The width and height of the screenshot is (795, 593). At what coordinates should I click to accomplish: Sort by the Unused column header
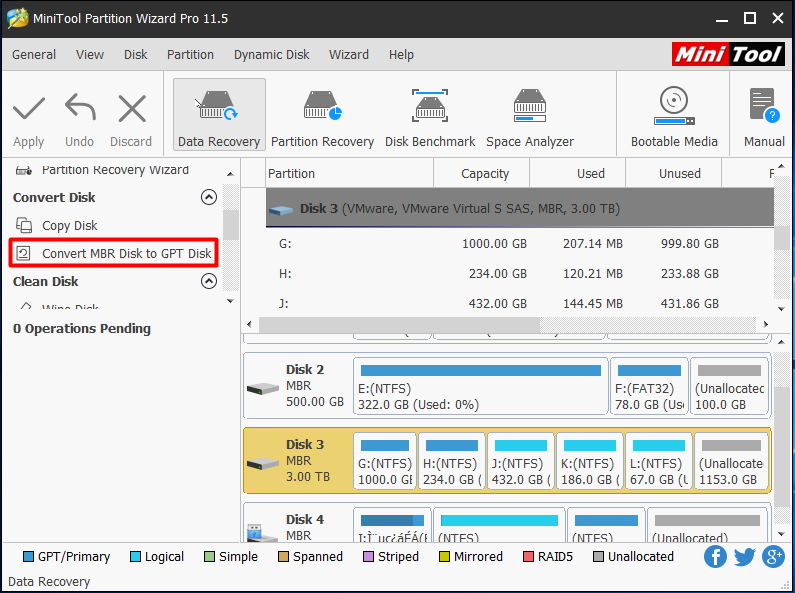(x=673, y=173)
